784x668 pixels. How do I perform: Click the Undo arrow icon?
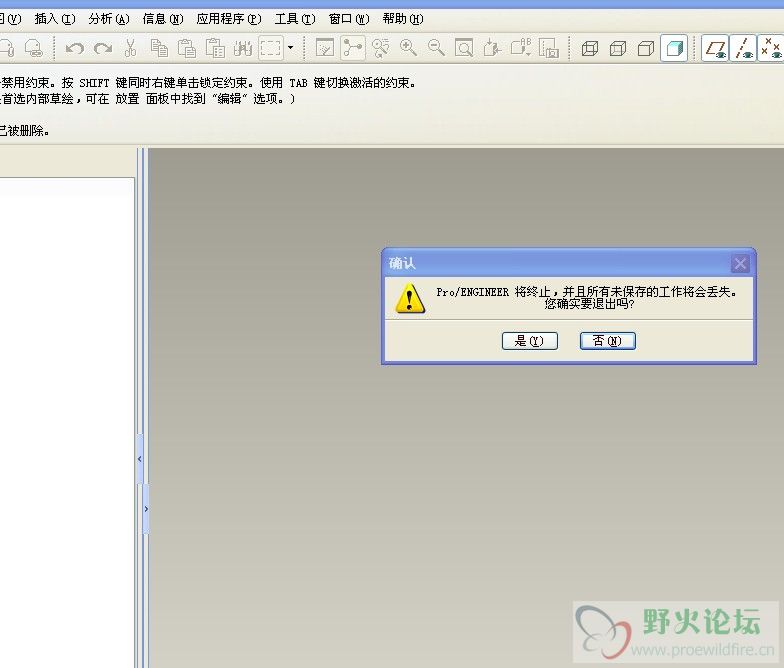(x=75, y=48)
